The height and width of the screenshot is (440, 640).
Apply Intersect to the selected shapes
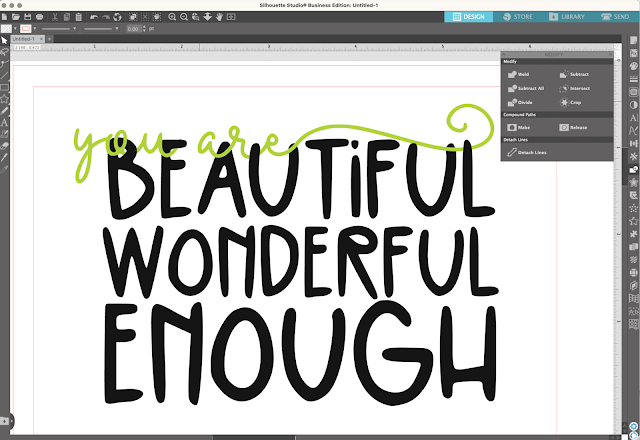575,88
